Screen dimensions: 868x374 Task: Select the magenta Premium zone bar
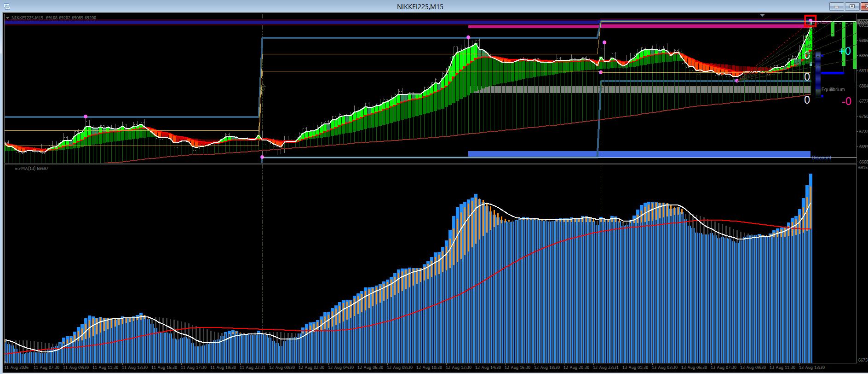639,27
